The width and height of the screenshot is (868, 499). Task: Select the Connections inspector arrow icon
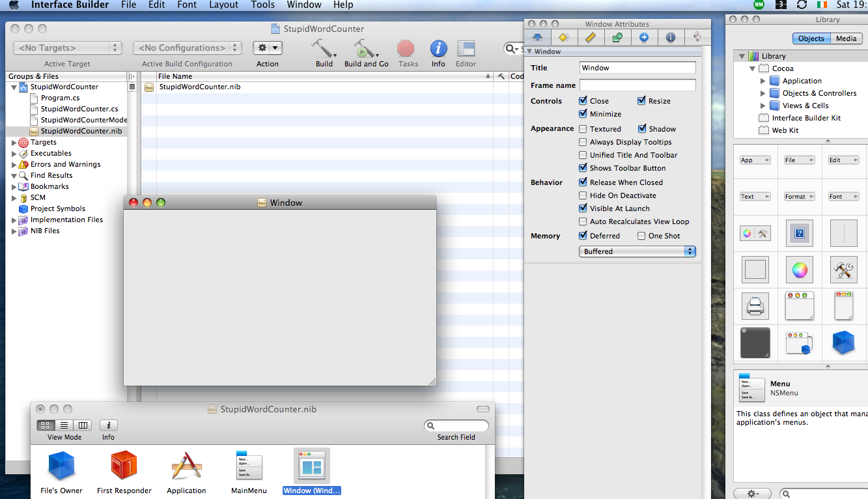coord(644,37)
